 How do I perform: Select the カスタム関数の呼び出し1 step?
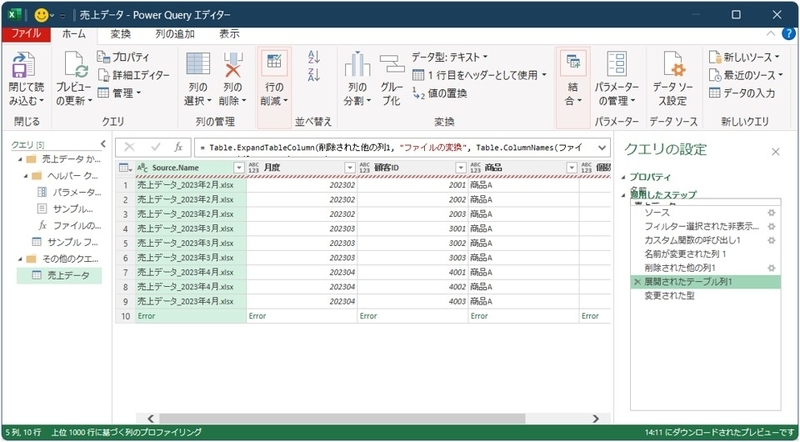[692, 240]
